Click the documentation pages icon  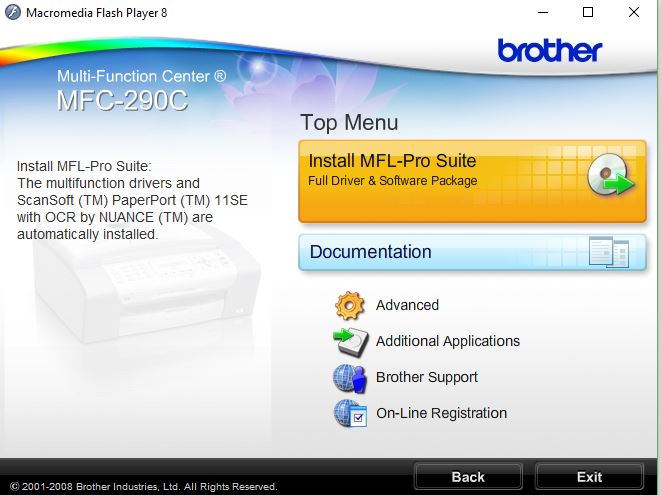(609, 252)
